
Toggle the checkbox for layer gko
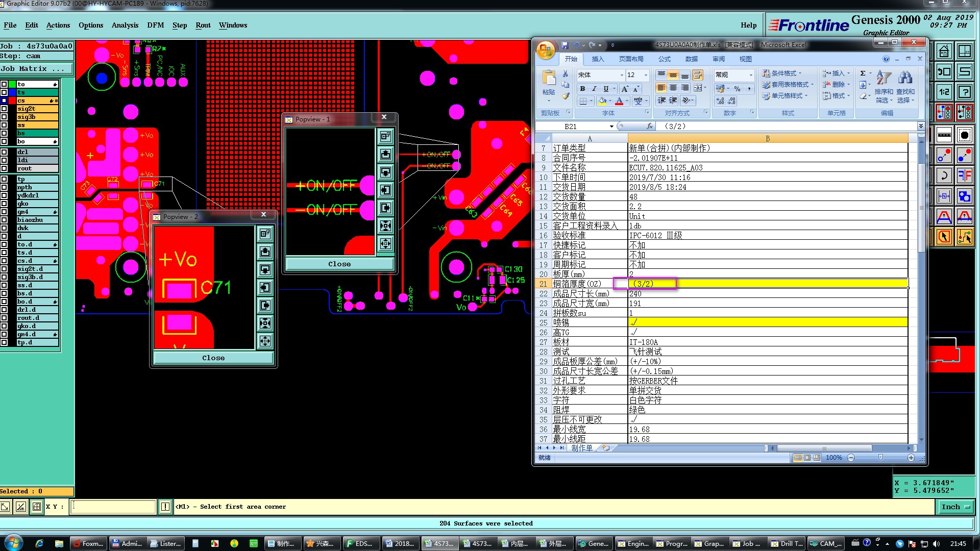click(x=4, y=204)
